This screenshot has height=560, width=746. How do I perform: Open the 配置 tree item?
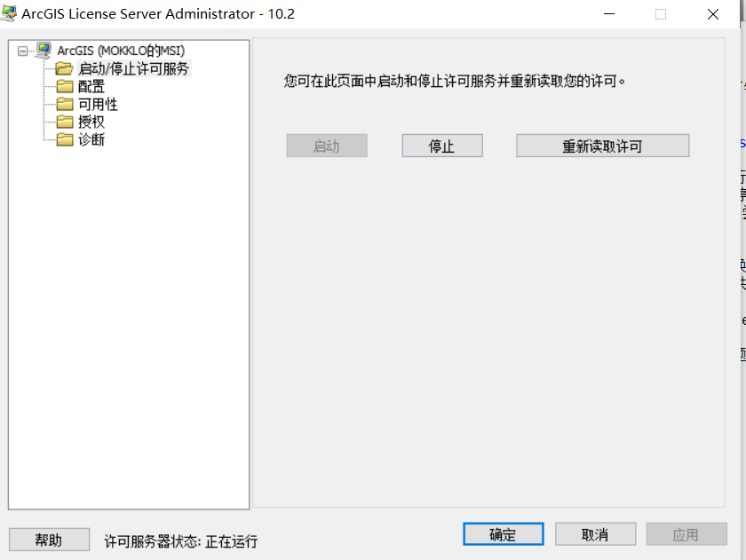point(91,86)
